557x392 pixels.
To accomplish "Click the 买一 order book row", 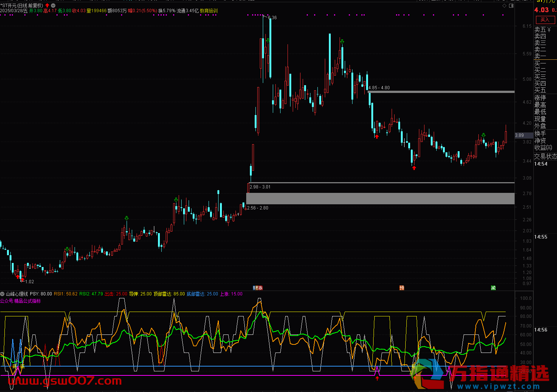I will (540, 63).
